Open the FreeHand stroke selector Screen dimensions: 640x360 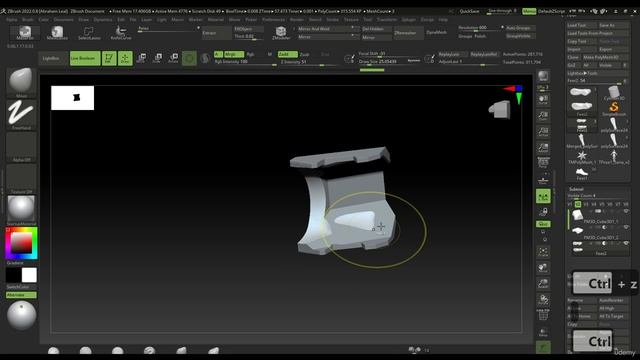click(21, 114)
